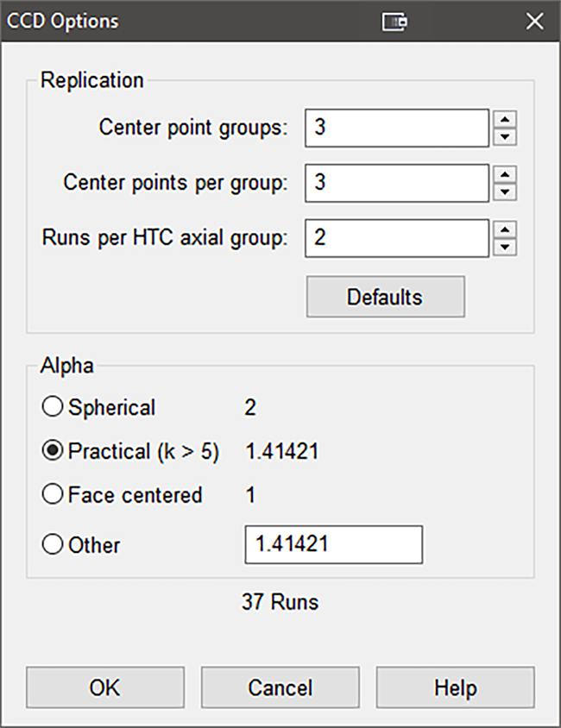This screenshot has height=728, width=561.
Task: Choose Face centered alpha radio button
Action: point(54,495)
